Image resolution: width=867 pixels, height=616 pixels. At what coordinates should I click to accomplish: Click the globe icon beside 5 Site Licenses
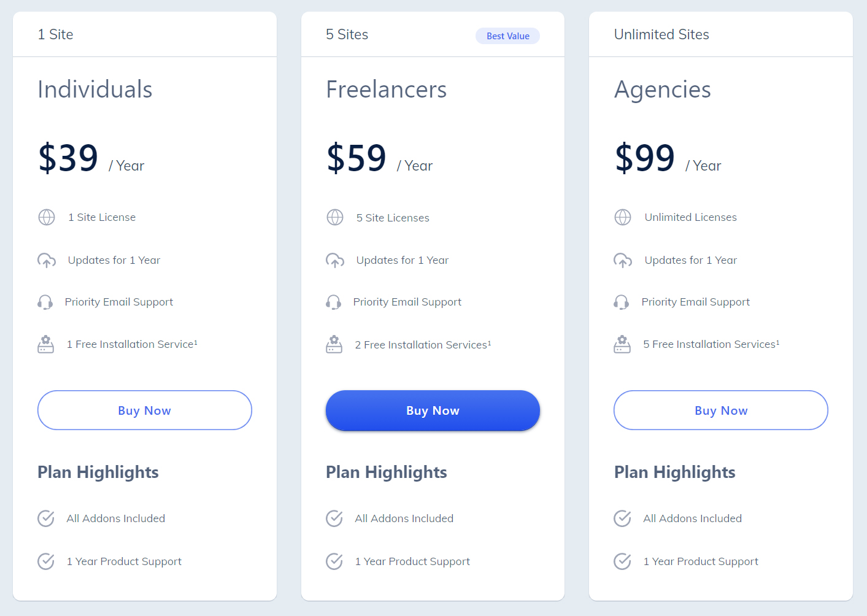coord(334,217)
